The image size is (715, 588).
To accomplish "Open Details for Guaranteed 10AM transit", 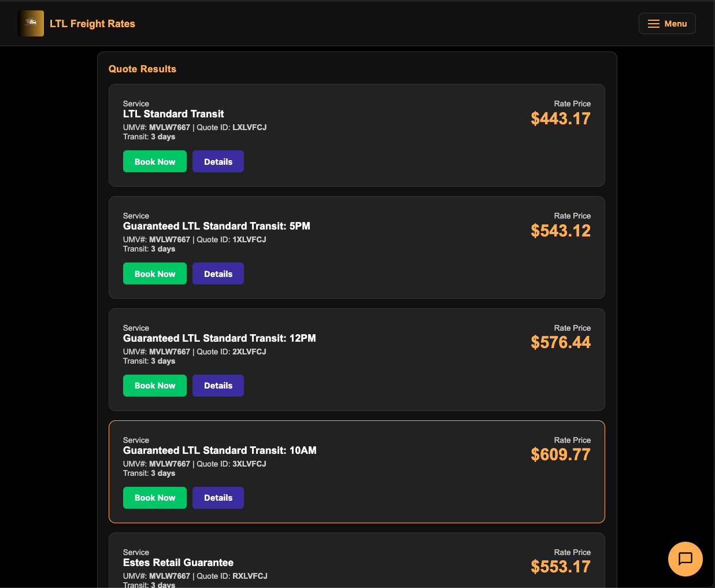I will click(x=218, y=498).
